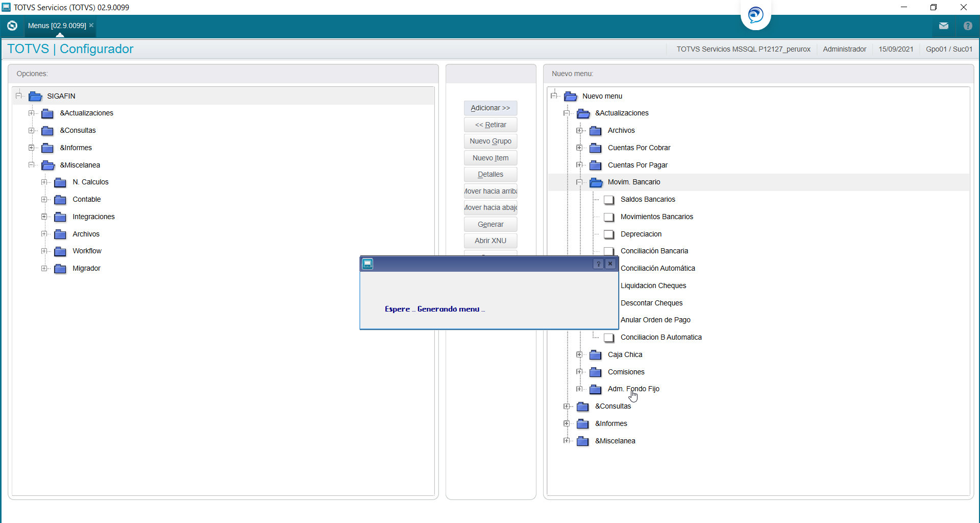
Task: Expand &Actualizaciones in the Opciones tree
Action: (31, 113)
